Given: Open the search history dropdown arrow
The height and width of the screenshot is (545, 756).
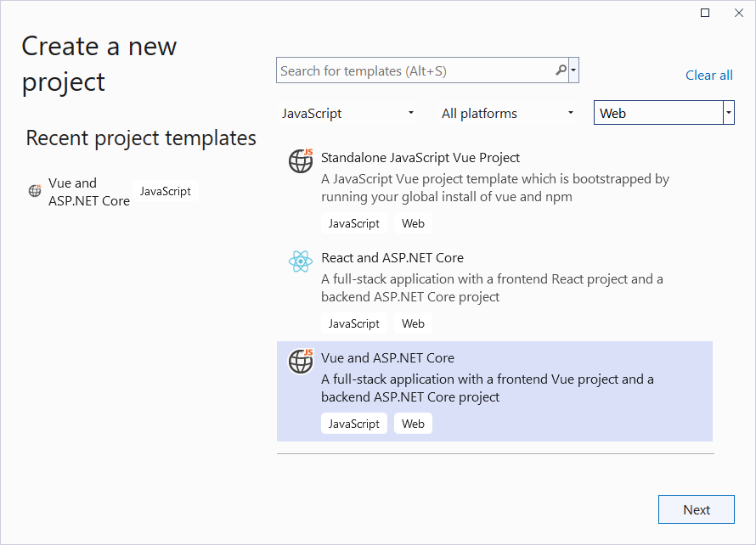Looking at the screenshot, I should click(x=573, y=70).
